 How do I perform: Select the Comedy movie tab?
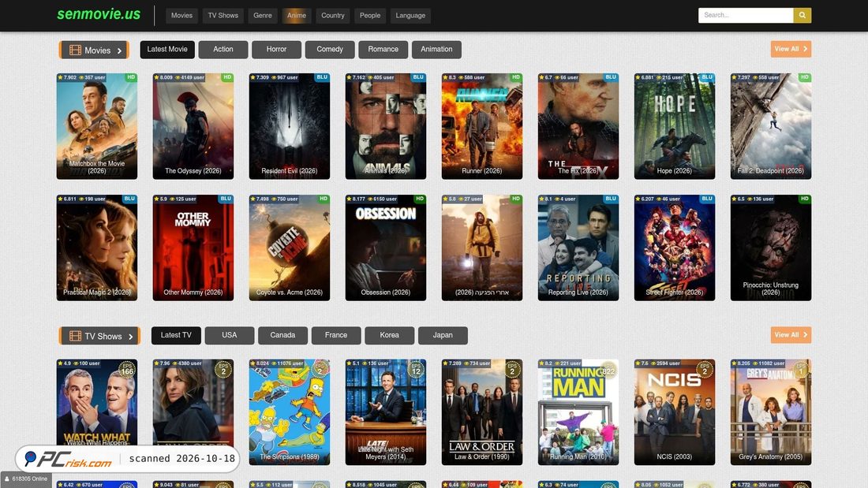[330, 49]
